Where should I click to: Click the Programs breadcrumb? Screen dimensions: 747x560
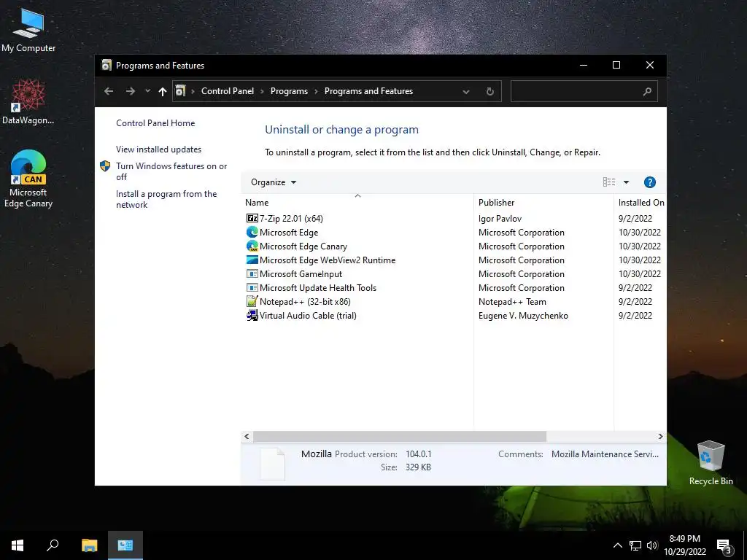[x=289, y=91]
